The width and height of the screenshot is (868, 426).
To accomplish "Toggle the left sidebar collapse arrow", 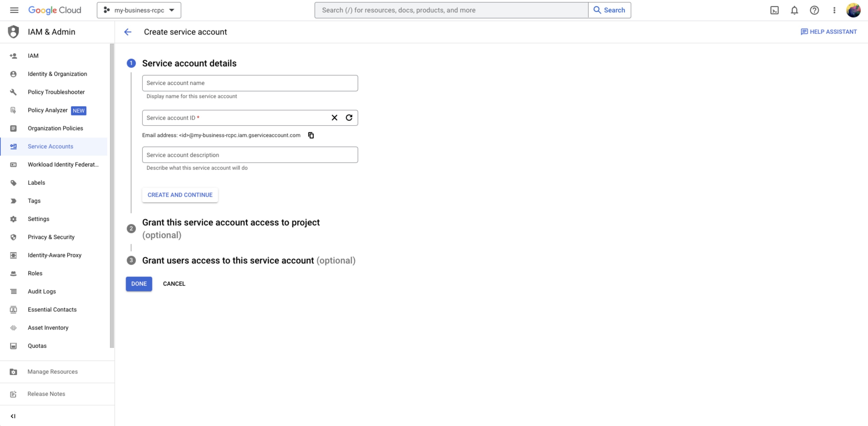I will (x=13, y=416).
